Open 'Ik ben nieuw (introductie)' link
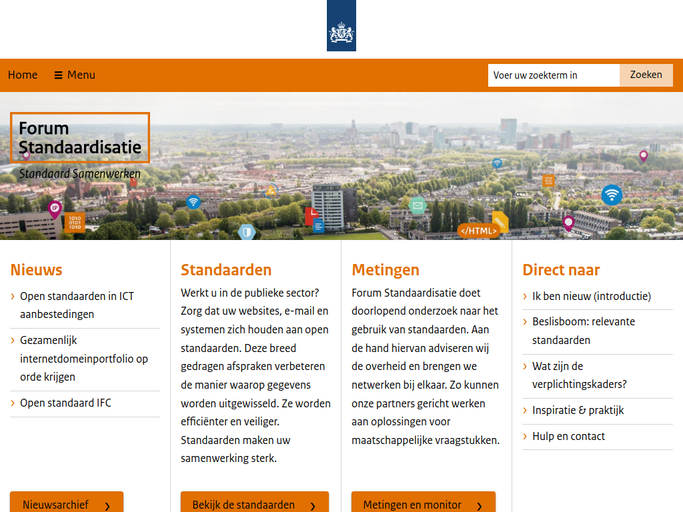 592,296
